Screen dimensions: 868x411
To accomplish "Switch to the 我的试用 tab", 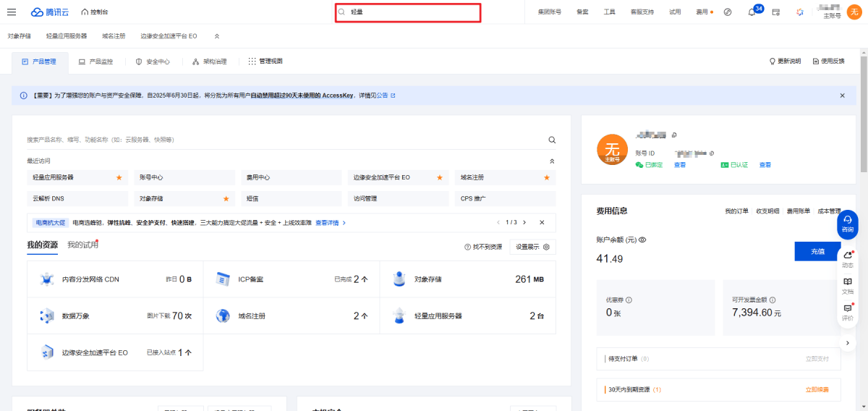I will [x=82, y=245].
